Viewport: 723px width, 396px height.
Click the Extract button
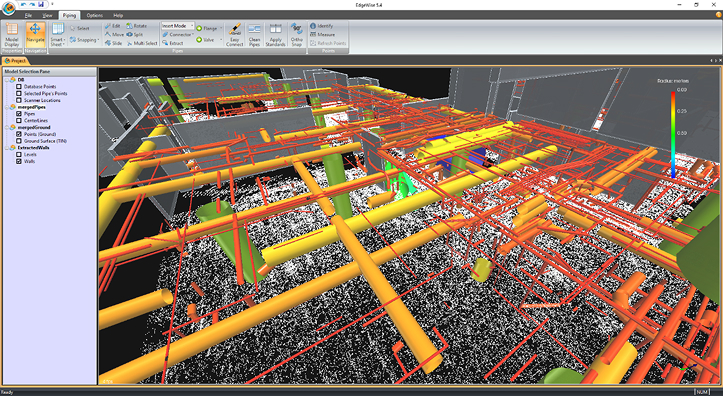point(173,43)
